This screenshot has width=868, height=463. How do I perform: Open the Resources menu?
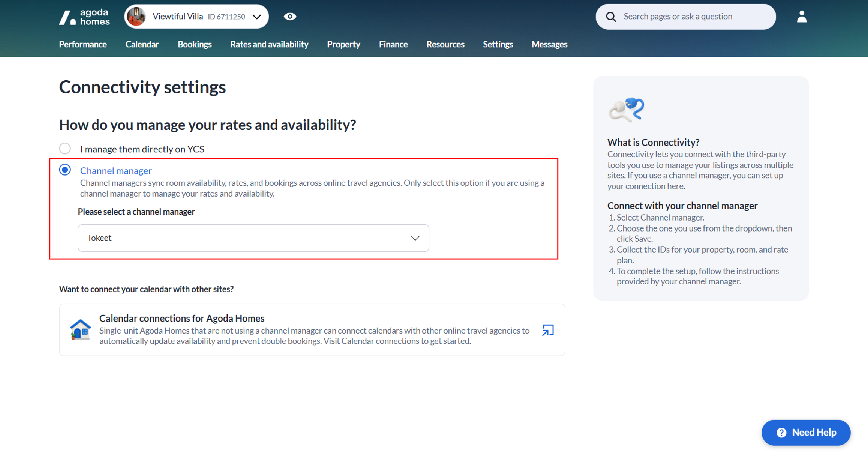tap(445, 44)
